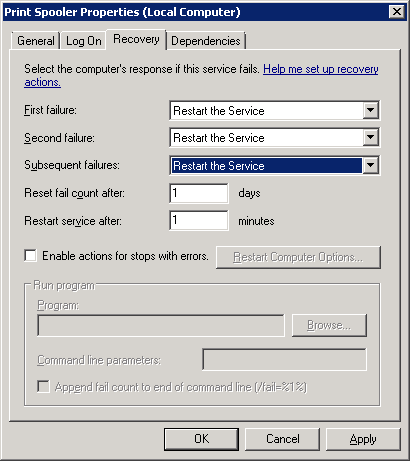The width and height of the screenshot is (410, 461).
Task: Select the Recovery tab
Action: [136, 39]
